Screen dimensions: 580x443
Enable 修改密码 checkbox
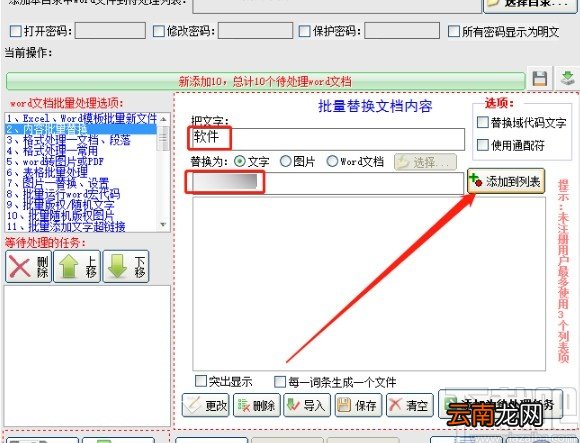(158, 31)
